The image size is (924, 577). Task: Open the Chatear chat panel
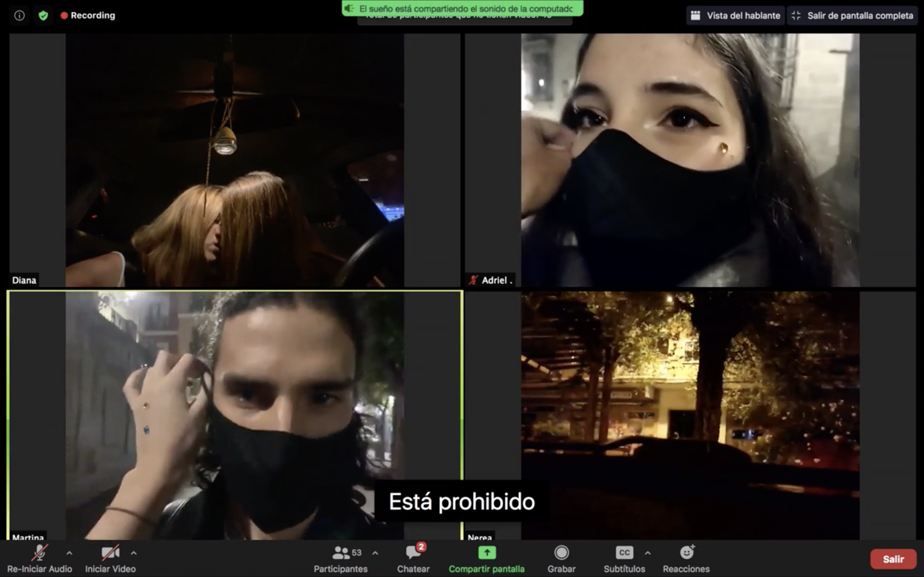pyautogui.click(x=413, y=559)
